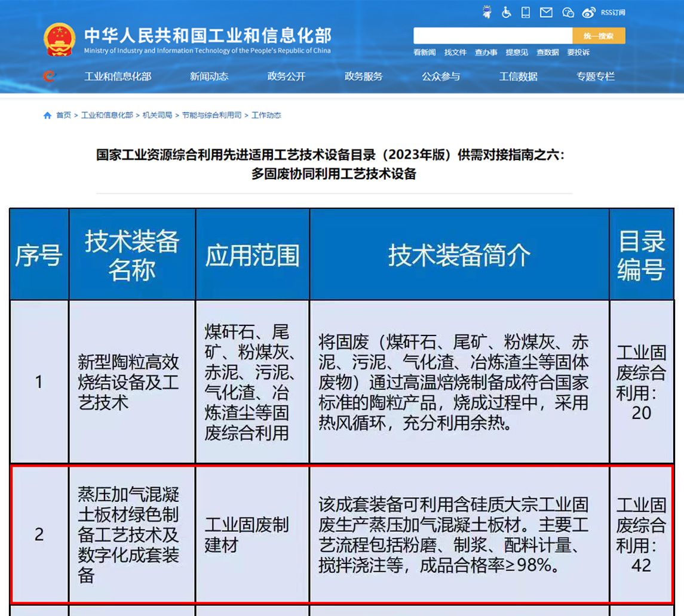Click the mobile phone version icon
This screenshot has height=616, width=684.
526,12
